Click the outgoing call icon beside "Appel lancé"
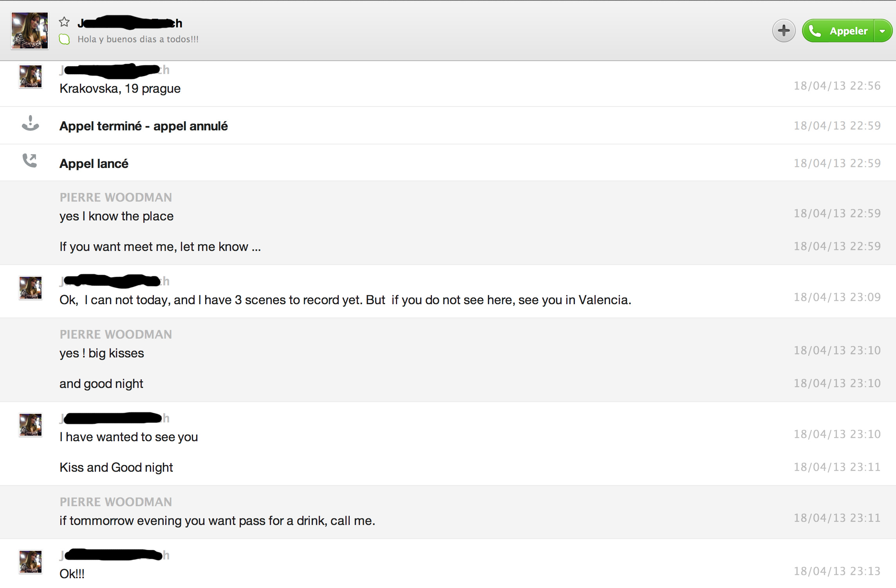 30,161
